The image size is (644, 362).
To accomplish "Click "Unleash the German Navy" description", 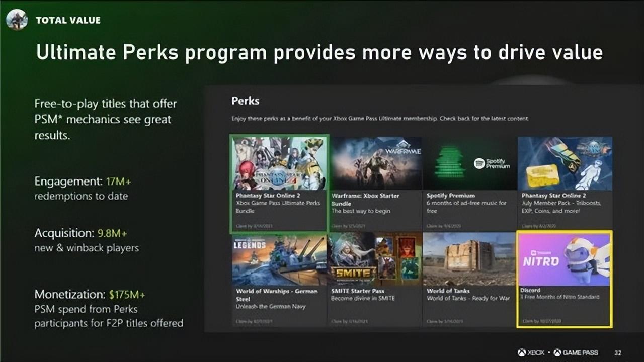I will [x=271, y=306].
